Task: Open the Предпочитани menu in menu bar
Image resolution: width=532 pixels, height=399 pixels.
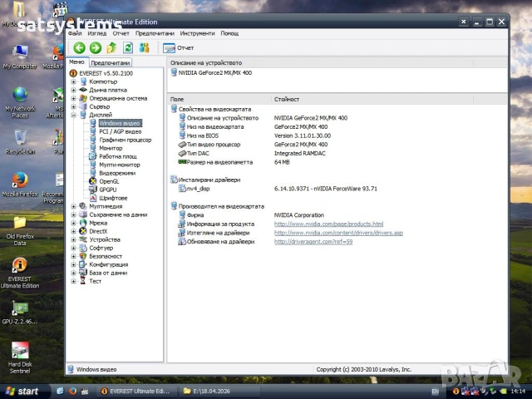Action: 155,33
